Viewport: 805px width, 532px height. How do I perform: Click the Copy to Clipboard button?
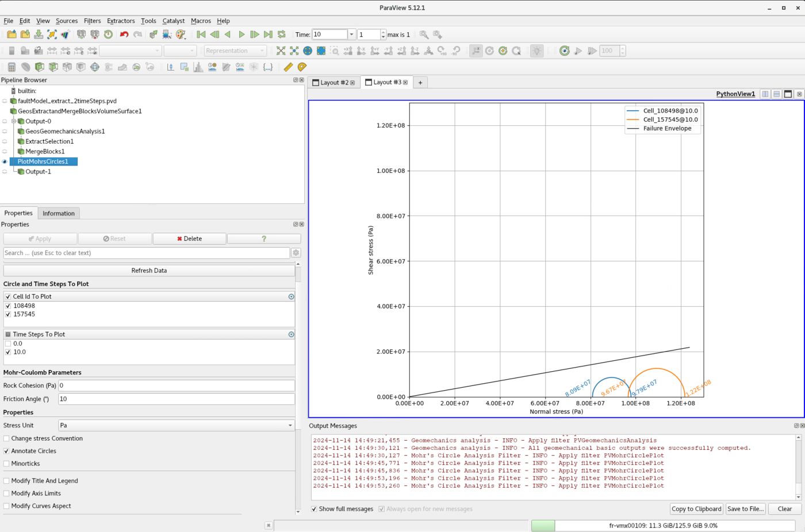coord(696,508)
